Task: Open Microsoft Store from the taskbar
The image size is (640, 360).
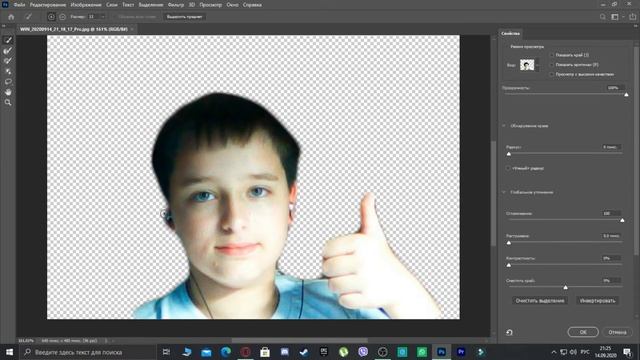Action: 265,352
